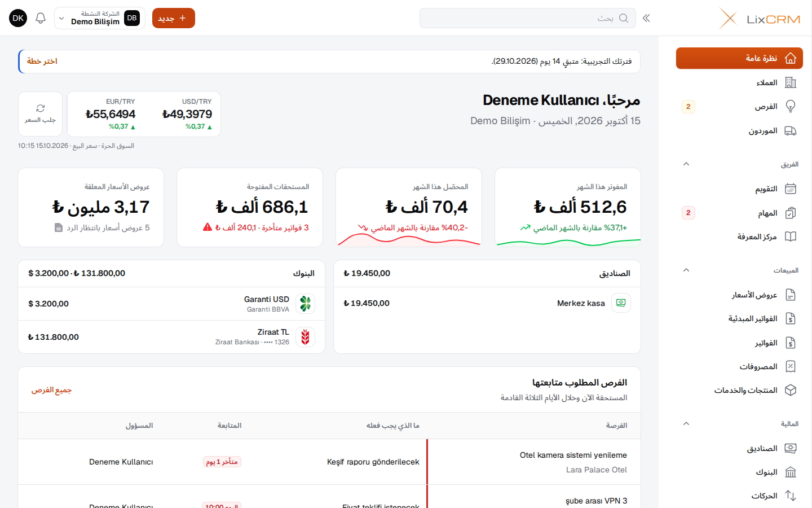Open the Otel kamera sistemi yenileme opportunity

click(x=573, y=455)
